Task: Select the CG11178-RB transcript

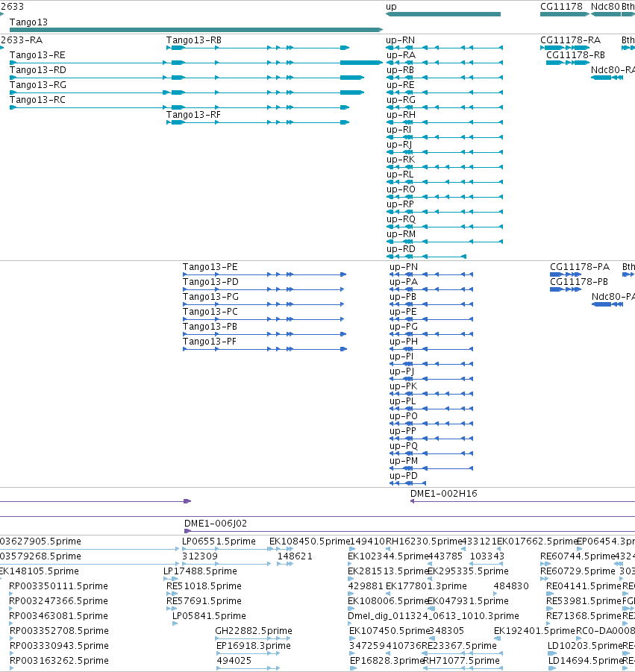Action: (568, 63)
